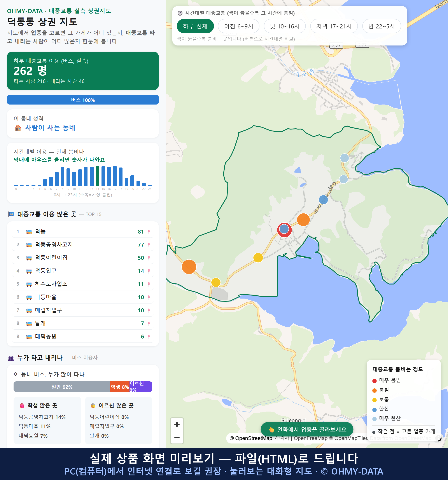Click the pin icon for 대덕농원
The width and height of the screenshot is (448, 480).
pos(149,337)
